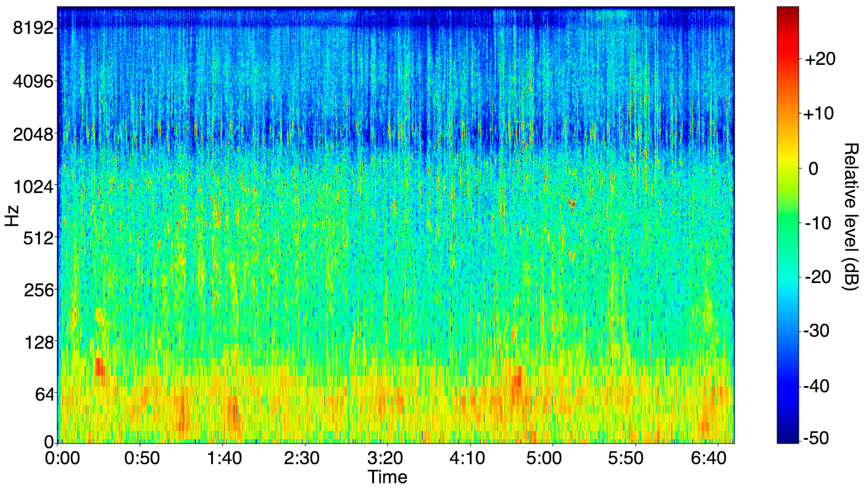Click the 5:50 time axis label
Viewport: 868px width, 494px height.
pyautogui.click(x=625, y=458)
